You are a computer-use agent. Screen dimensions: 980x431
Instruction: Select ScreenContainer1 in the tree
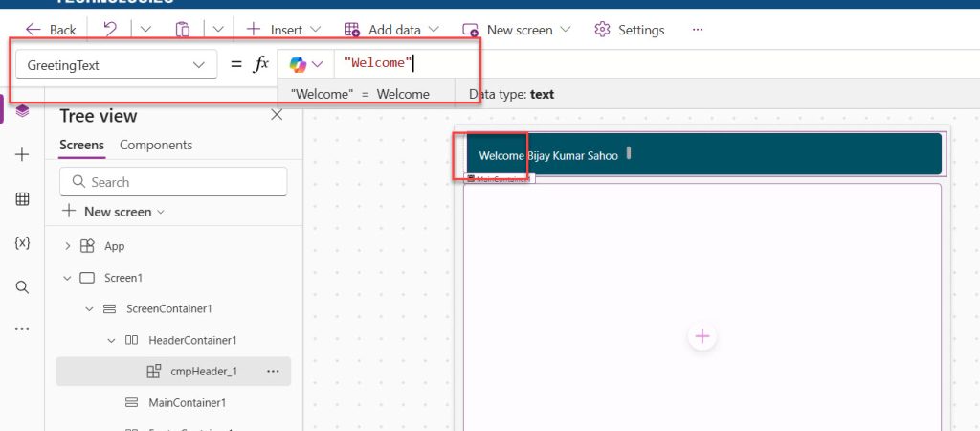(169, 309)
